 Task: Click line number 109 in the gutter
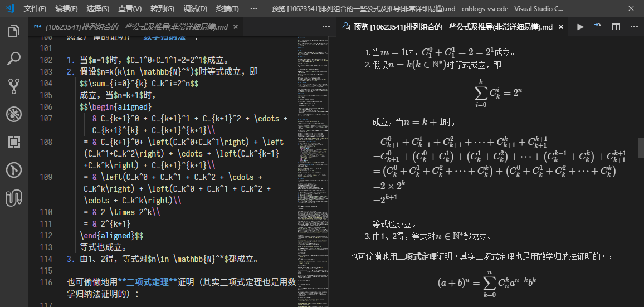(x=46, y=177)
